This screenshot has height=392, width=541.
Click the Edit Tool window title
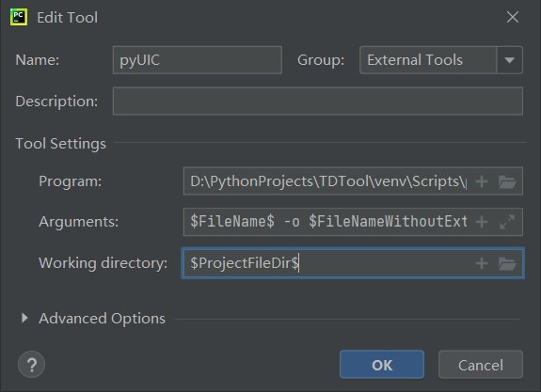pyautogui.click(x=68, y=18)
